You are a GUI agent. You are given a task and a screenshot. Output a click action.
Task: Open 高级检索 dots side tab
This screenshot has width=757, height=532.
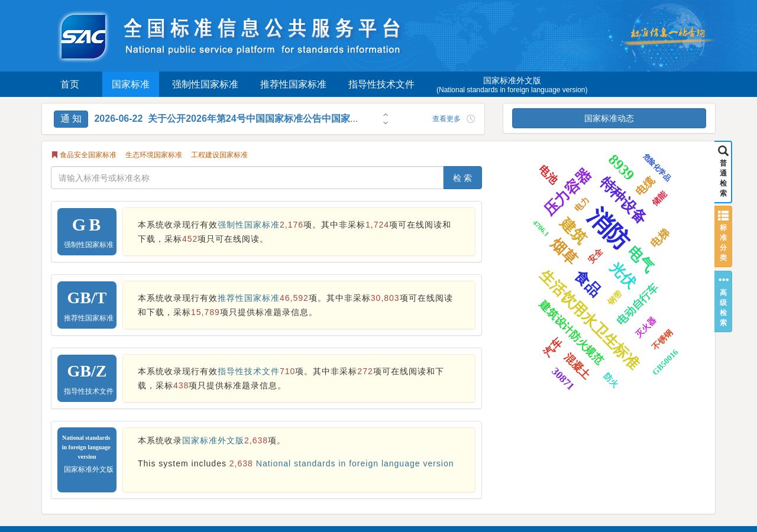click(x=723, y=301)
